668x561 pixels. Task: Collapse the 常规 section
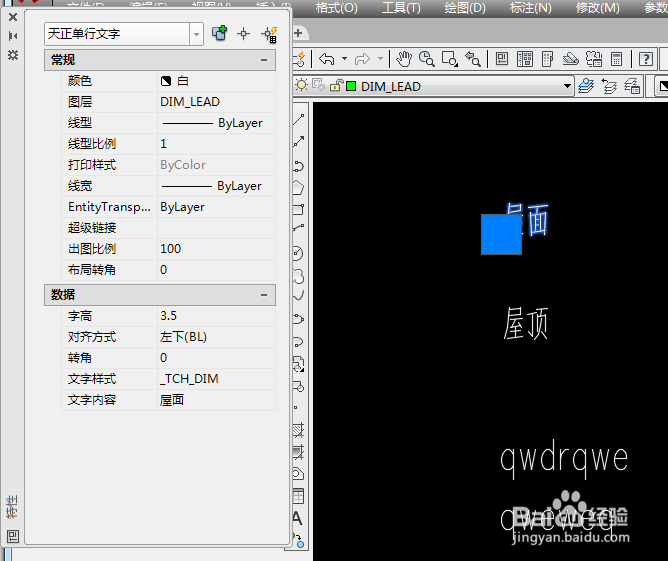coord(264,60)
